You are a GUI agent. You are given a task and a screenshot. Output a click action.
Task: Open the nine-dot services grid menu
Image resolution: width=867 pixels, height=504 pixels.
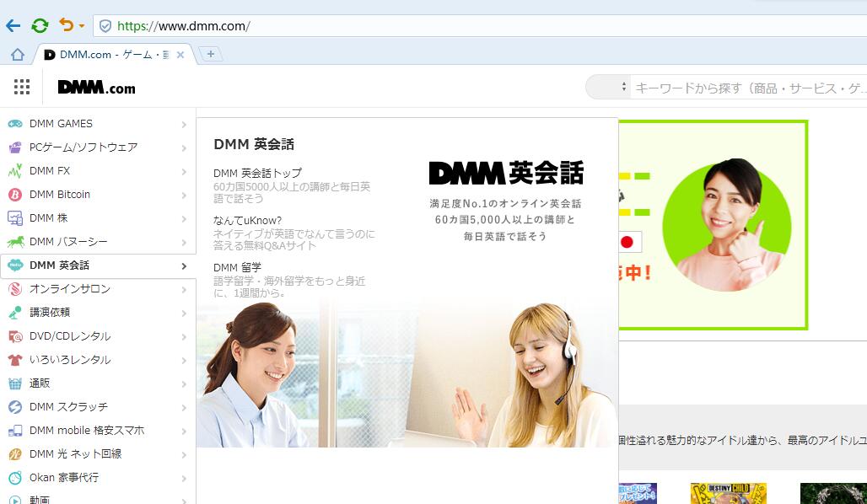[22, 87]
